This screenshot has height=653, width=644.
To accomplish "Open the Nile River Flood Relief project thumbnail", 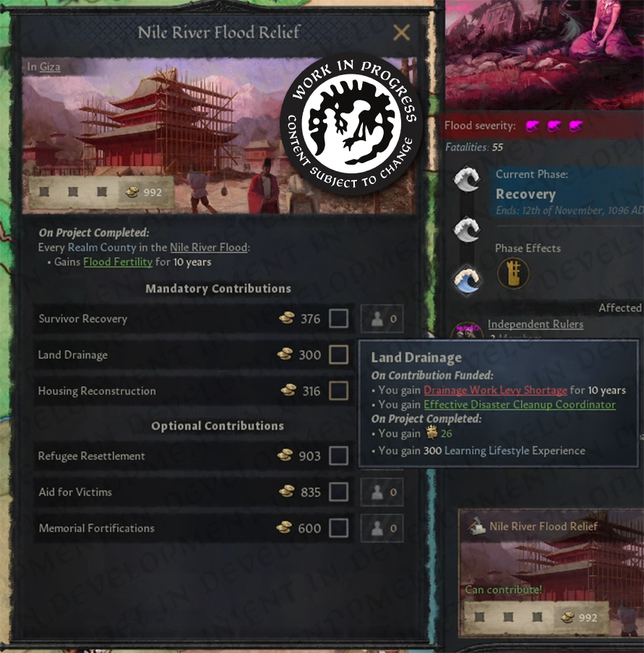I will tap(551, 573).
